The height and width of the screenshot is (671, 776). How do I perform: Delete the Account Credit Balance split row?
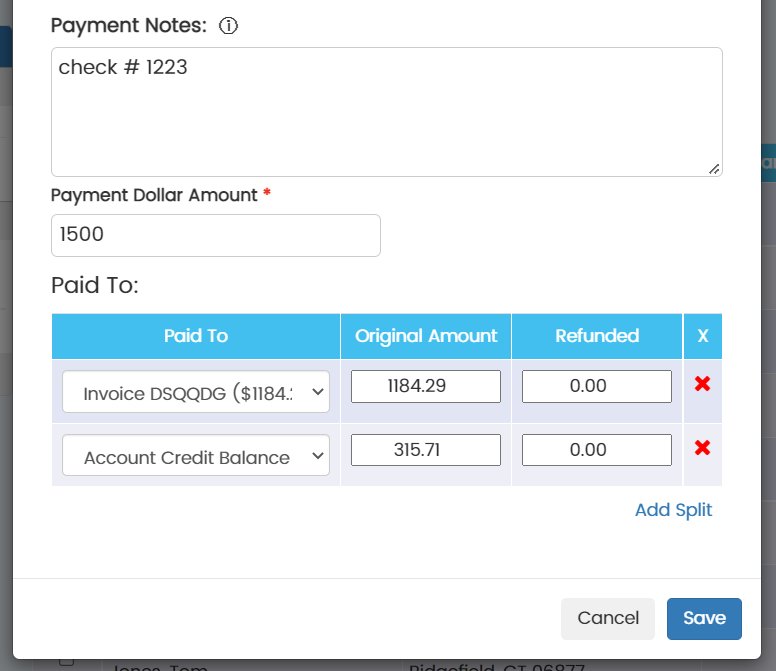click(x=702, y=448)
